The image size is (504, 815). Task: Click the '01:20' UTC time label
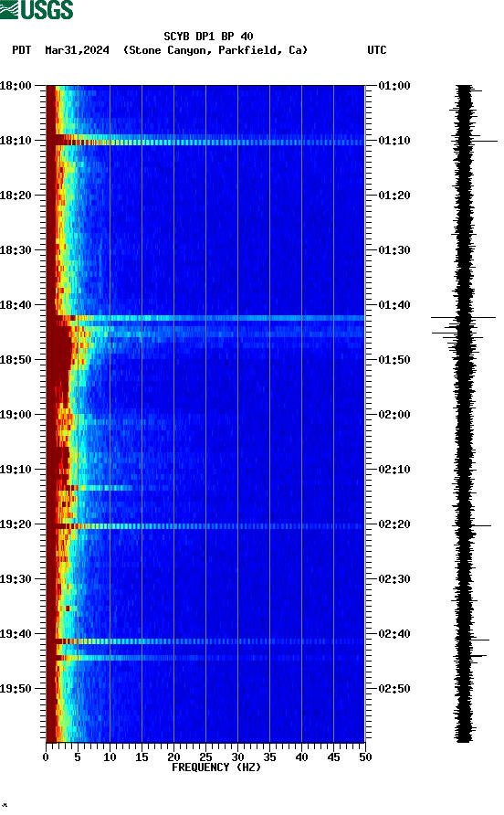click(394, 196)
